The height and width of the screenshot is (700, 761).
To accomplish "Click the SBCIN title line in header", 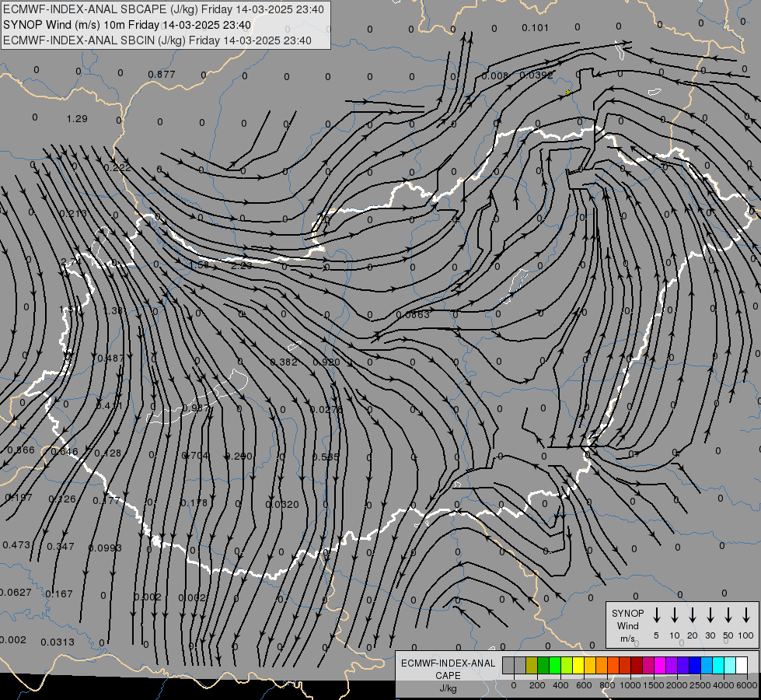I will point(157,40).
